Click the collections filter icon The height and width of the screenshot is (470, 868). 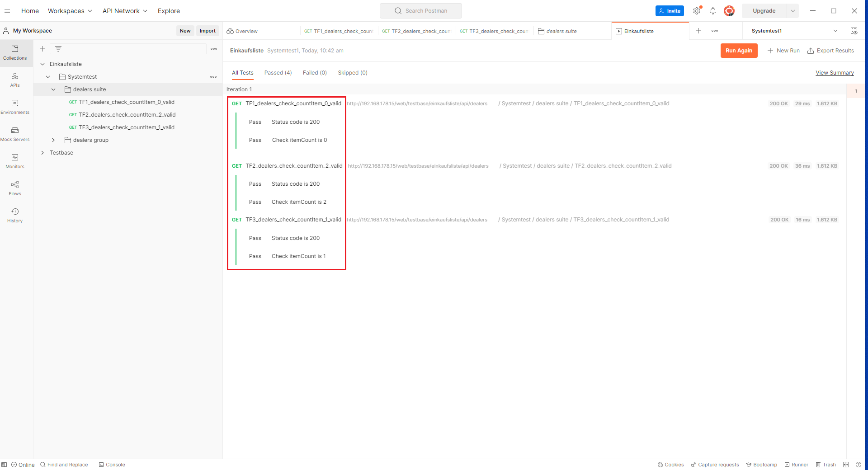tap(58, 49)
